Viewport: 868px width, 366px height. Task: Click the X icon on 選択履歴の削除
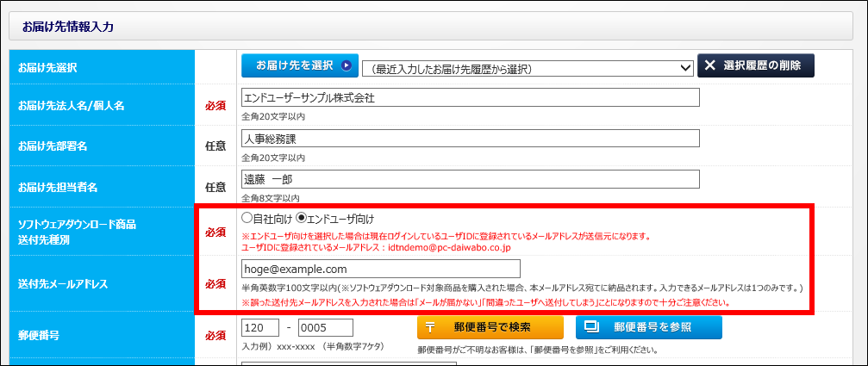coord(711,65)
